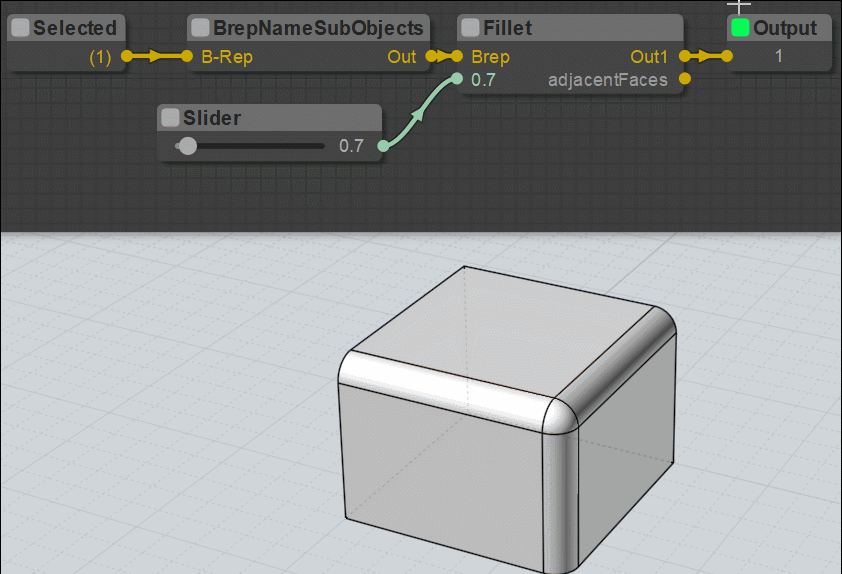The image size is (842, 574).
Task: Click the adjacentFaces label
Action: point(608,80)
